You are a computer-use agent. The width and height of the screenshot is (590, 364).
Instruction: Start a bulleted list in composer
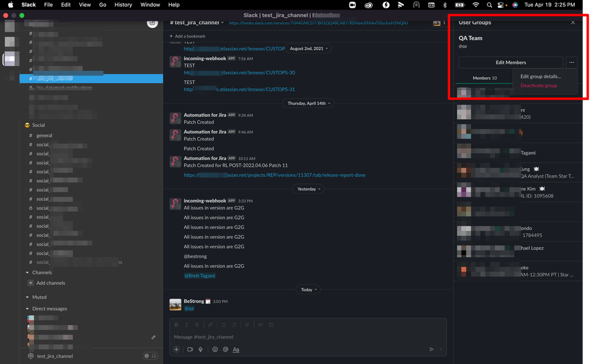234,325
